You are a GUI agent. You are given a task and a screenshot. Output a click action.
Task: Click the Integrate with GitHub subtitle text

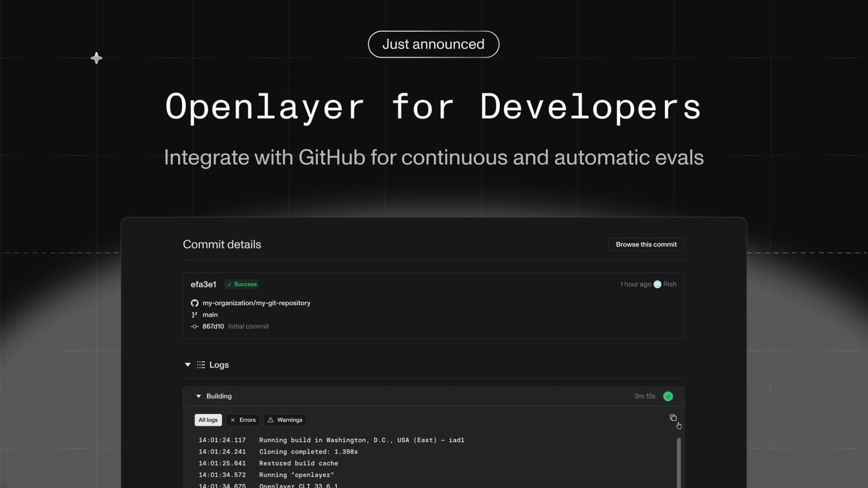click(434, 158)
